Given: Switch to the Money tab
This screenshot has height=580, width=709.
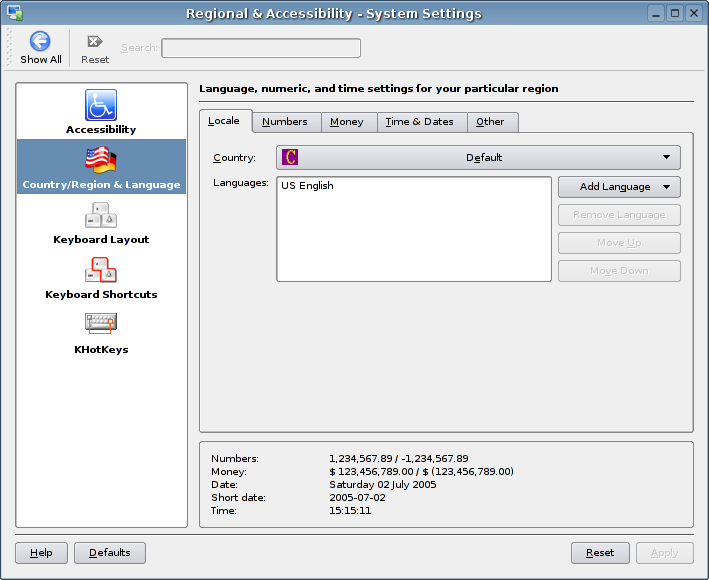Looking at the screenshot, I should tap(347, 122).
